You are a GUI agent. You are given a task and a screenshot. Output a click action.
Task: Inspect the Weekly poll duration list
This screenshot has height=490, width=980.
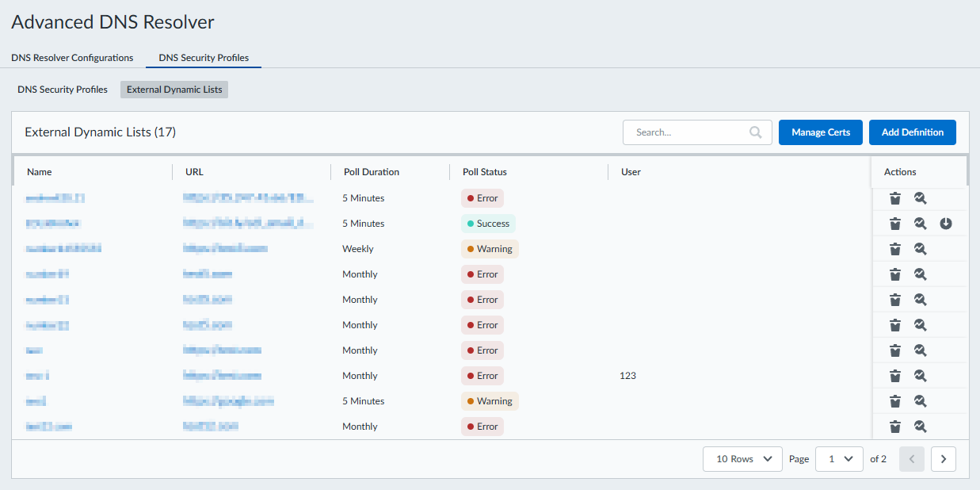click(x=920, y=249)
